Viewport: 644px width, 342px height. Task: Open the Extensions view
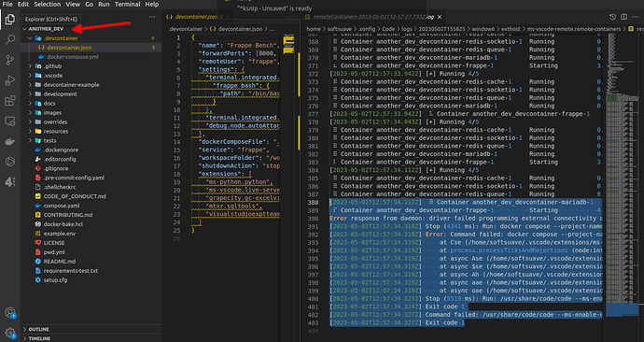pos(10,101)
